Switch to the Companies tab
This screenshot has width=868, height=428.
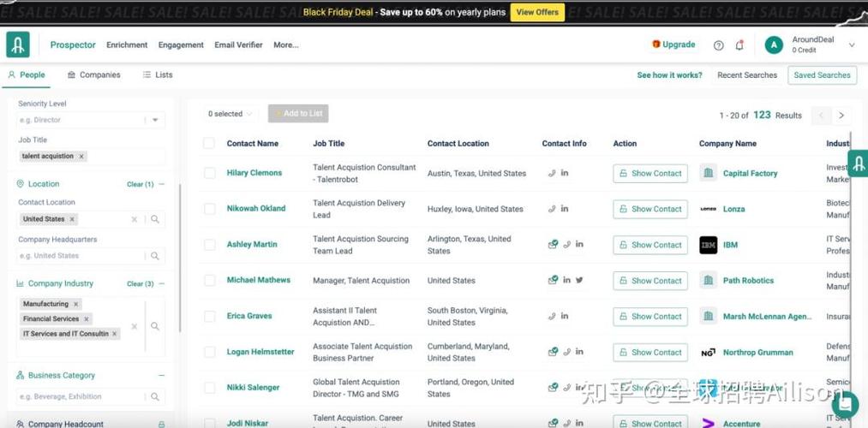point(94,74)
